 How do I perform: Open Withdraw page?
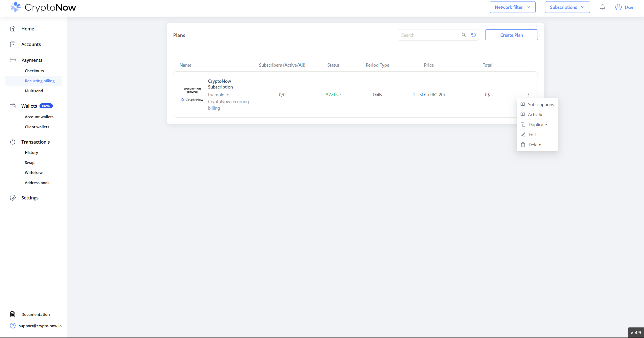(x=33, y=173)
